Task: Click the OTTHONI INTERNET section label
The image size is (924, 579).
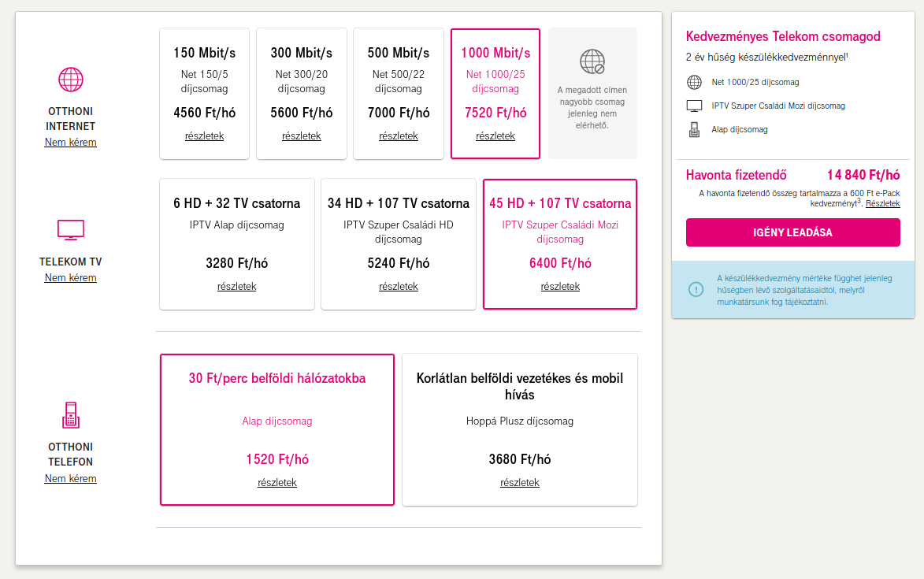Action: 71,118
